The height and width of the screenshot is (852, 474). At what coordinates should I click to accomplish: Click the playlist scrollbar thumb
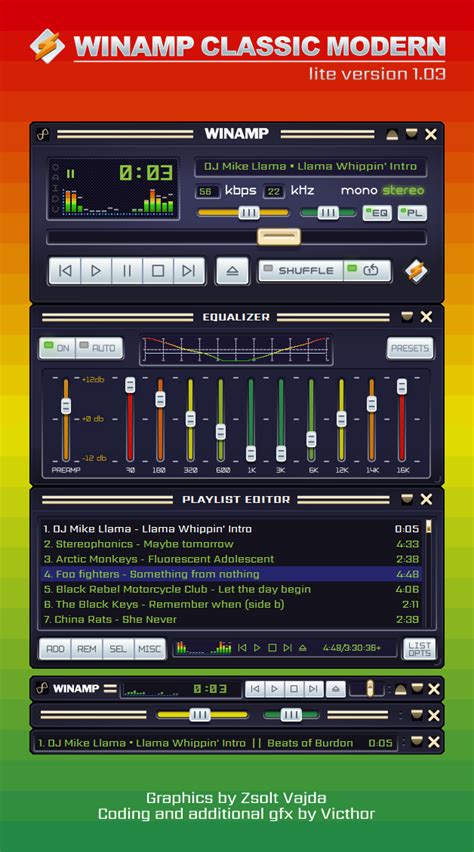click(x=429, y=527)
